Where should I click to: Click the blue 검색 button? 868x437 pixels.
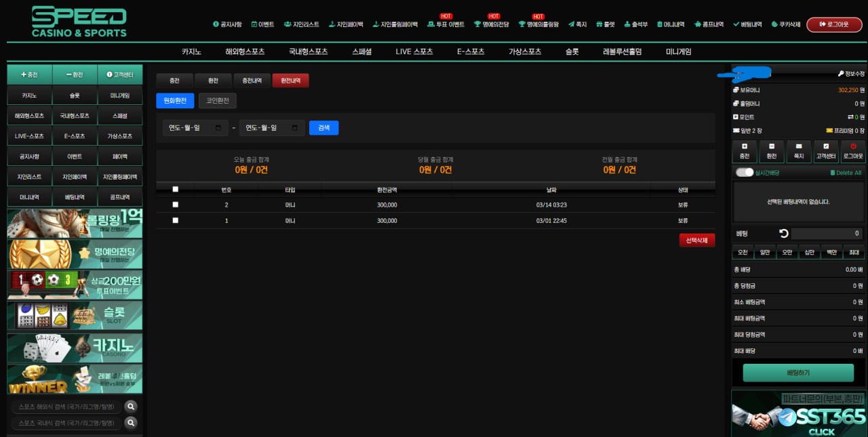coord(323,127)
